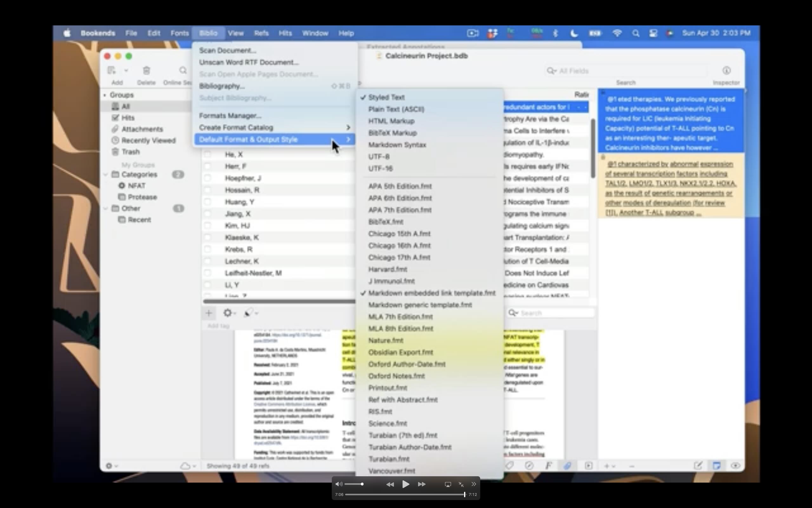
Task: Click the Bluetooth menu bar icon
Action: 555,33
